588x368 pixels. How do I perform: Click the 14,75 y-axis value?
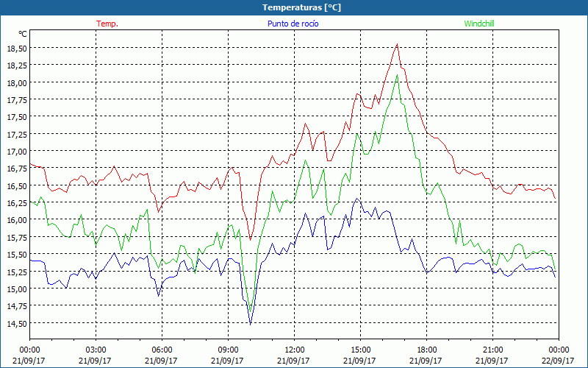[x=17, y=306]
